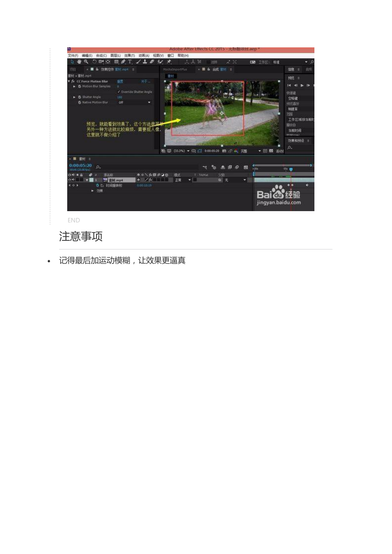Expand the 效果 group in the timeline
392x554 pixels.
pyautogui.click(x=92, y=191)
